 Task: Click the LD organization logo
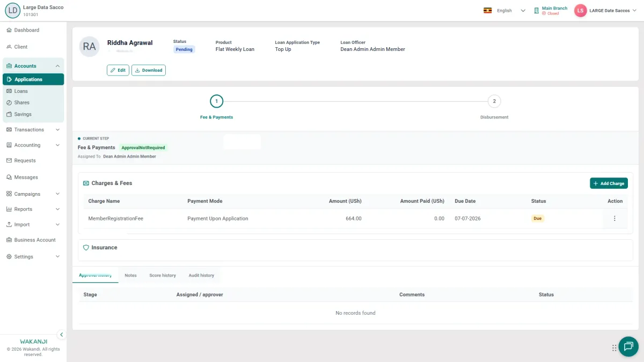(x=12, y=11)
